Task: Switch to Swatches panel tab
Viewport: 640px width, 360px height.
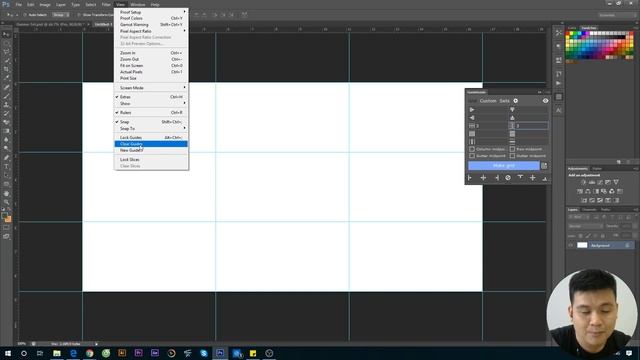Action: [589, 28]
